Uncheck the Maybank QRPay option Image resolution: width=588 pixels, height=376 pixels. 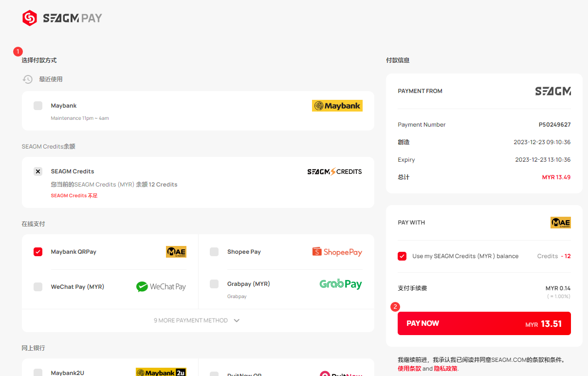click(38, 252)
